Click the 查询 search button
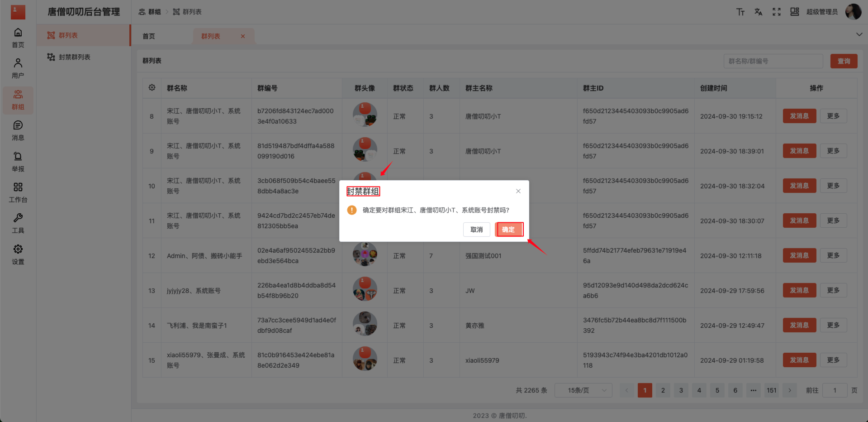 tap(843, 61)
